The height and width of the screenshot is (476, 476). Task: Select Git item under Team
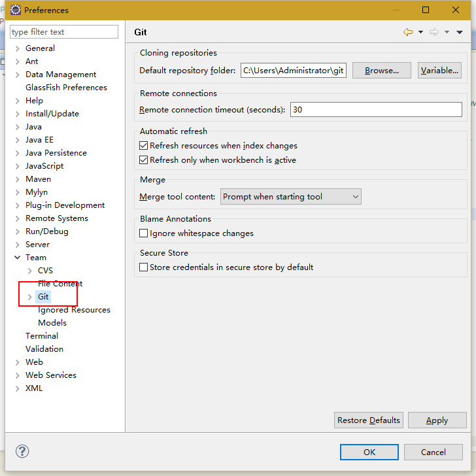point(43,297)
